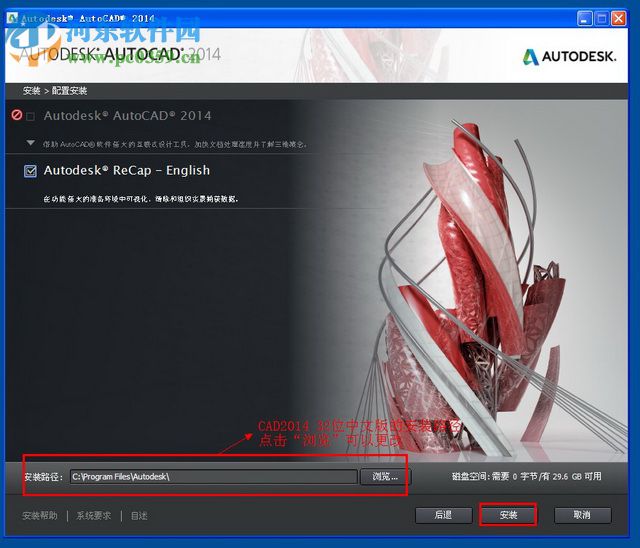Open the 自述 readme link
The height and width of the screenshot is (548, 640).
[x=139, y=516]
